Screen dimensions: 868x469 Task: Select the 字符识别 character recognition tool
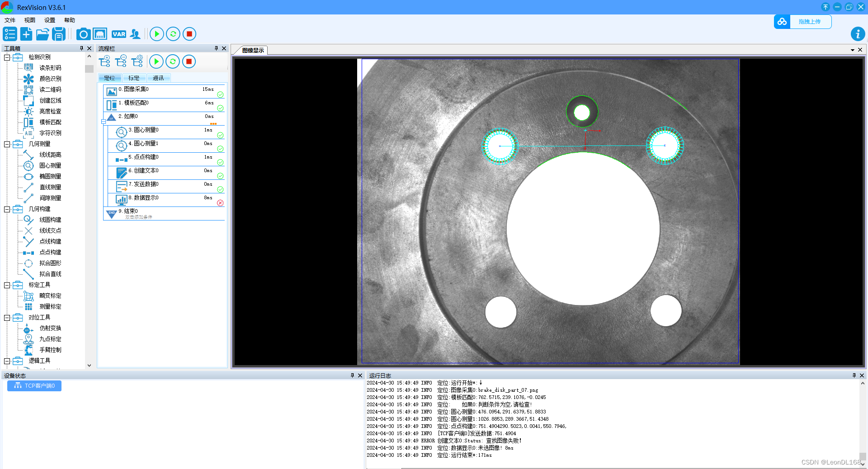click(x=49, y=133)
